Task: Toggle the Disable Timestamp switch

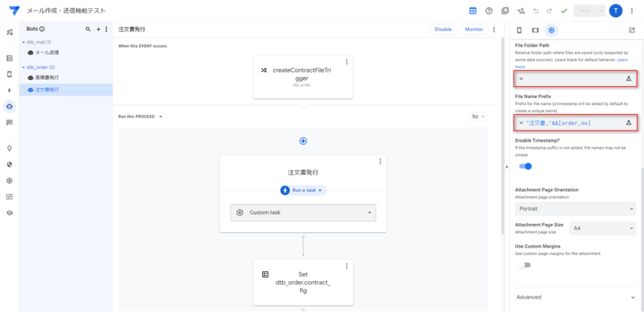Action: coord(525,166)
